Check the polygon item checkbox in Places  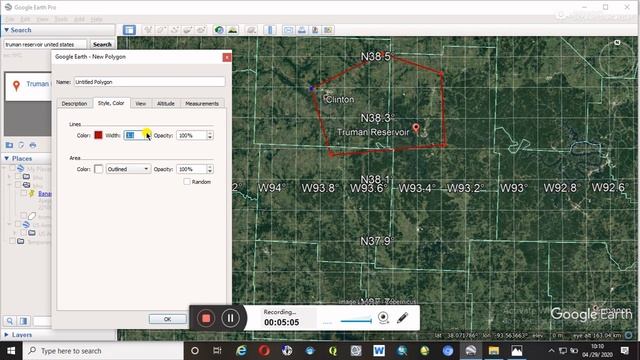click(x=24, y=216)
